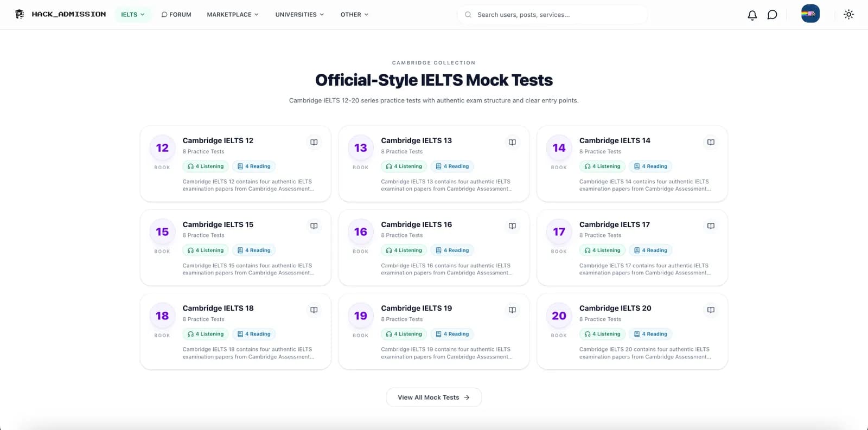Select 4 Listening tag on Cambridge IELTS 20
Image resolution: width=868 pixels, height=430 pixels.
click(602, 334)
